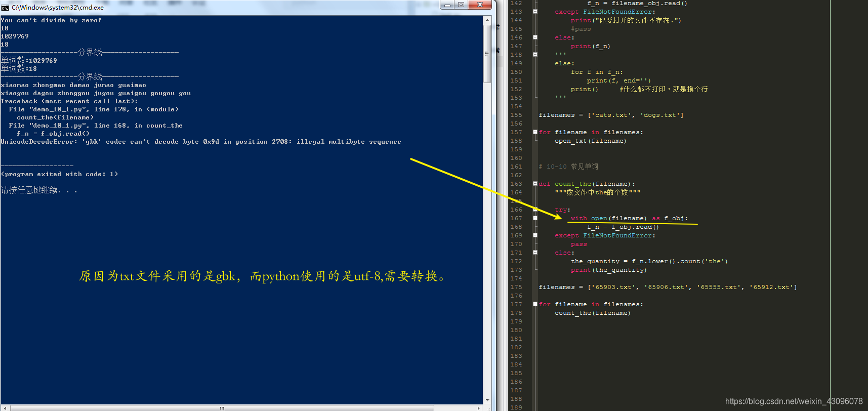Click the console horizontal scrollbar left arrow
Viewport: 868px width, 411px height.
pyautogui.click(x=5, y=408)
